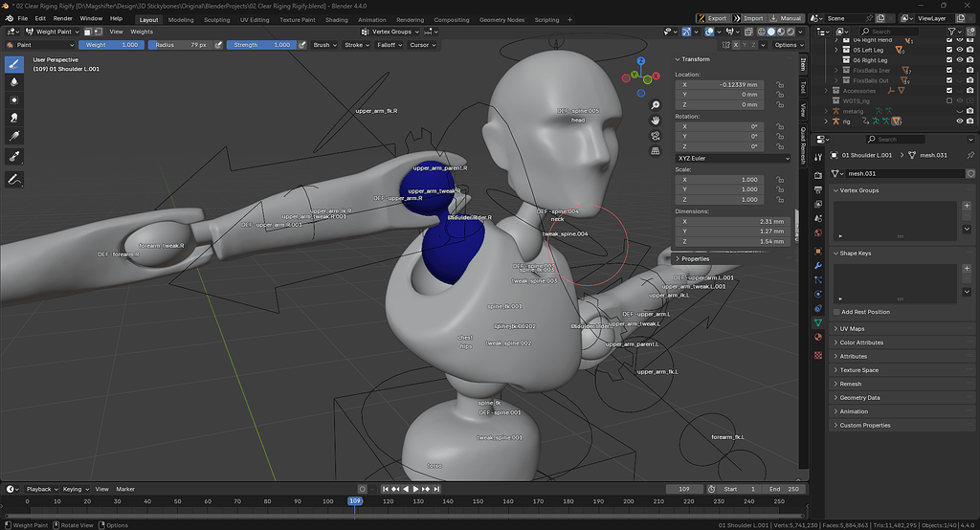Open the Modifiers wrench properties tab

818,266
